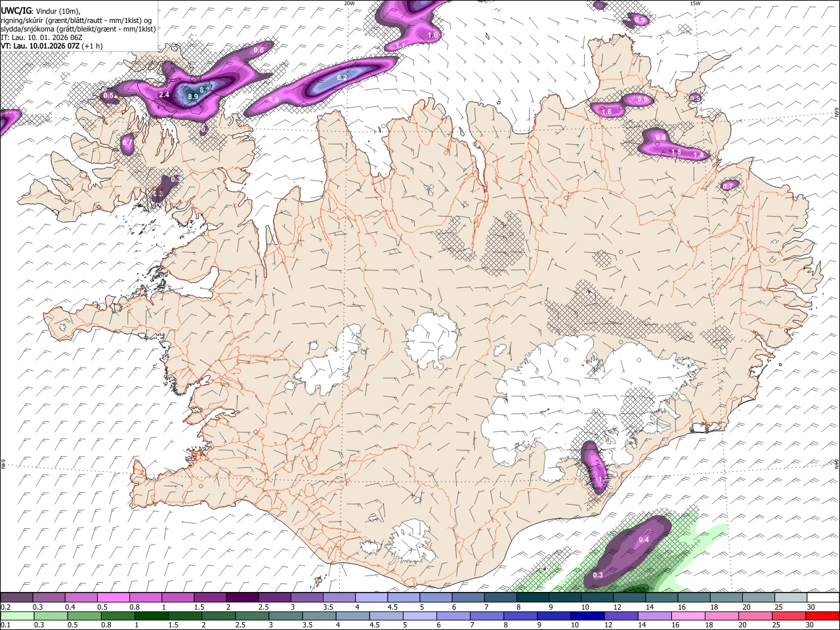840x630 pixels.
Task: Click the 20W longitude label
Action: tap(349, 3)
